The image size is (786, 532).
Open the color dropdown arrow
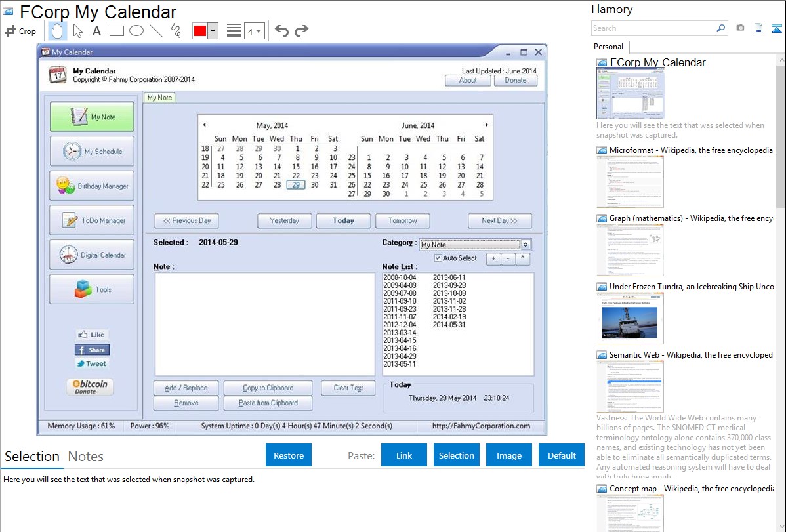pyautogui.click(x=213, y=31)
